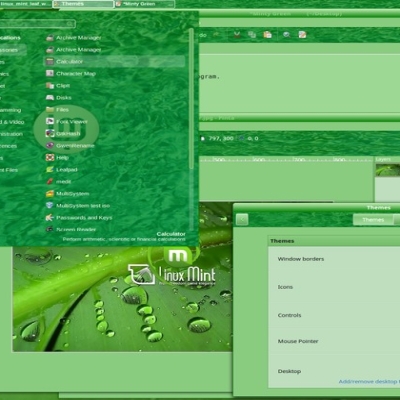Click the applications list scrollbar
Image resolution: width=400 pixels, height=400 pixels.
coord(191,98)
